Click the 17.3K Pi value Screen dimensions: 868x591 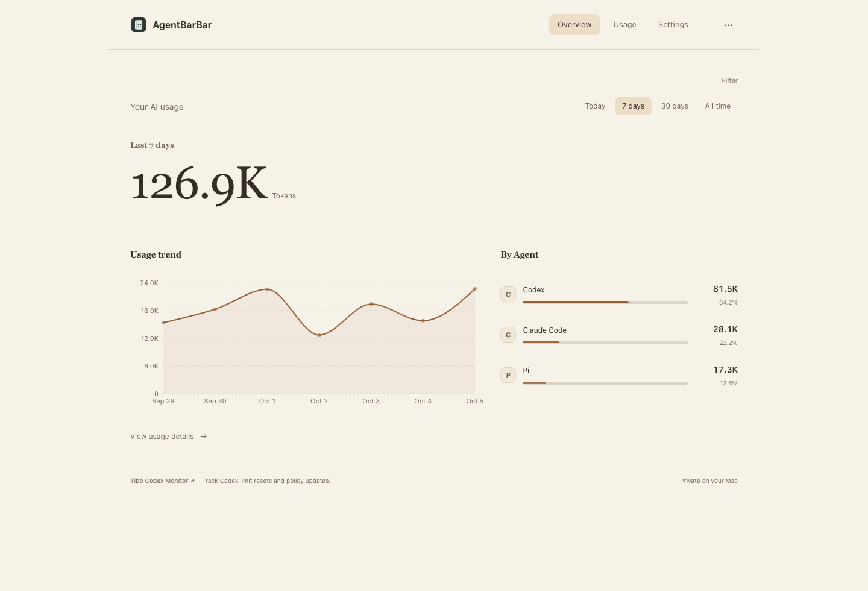click(x=725, y=370)
